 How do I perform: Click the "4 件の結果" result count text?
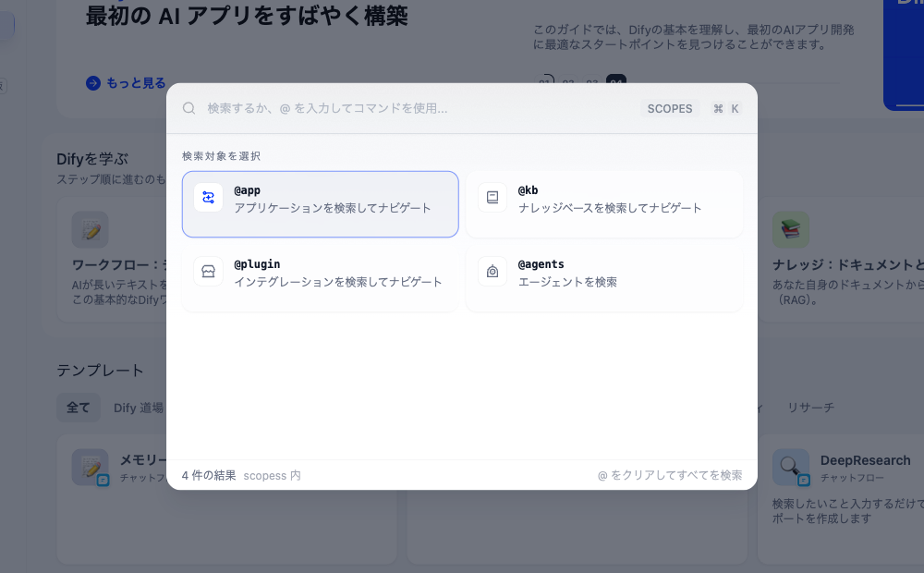209,475
